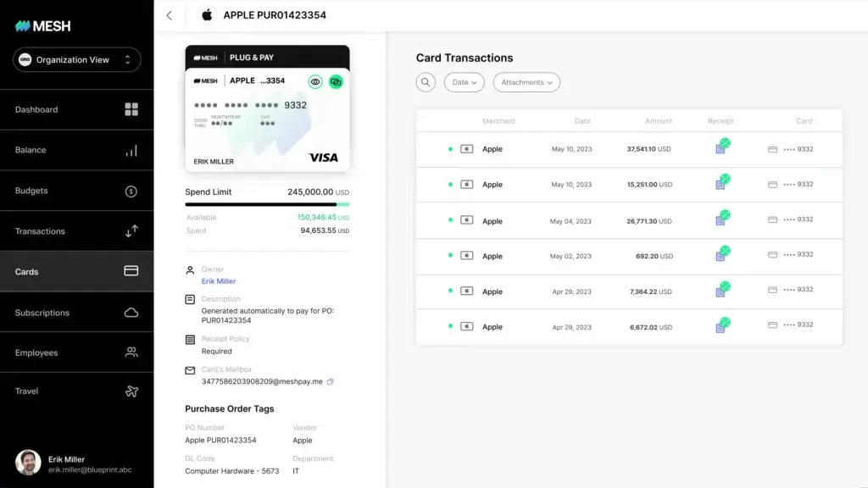Click the Amount column header
The image size is (868, 488).
(658, 121)
